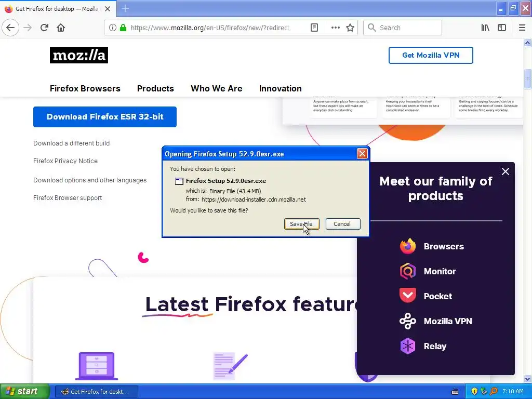This screenshot has height=399, width=532.
Task: Open the Monitor product link
Action: (440, 271)
